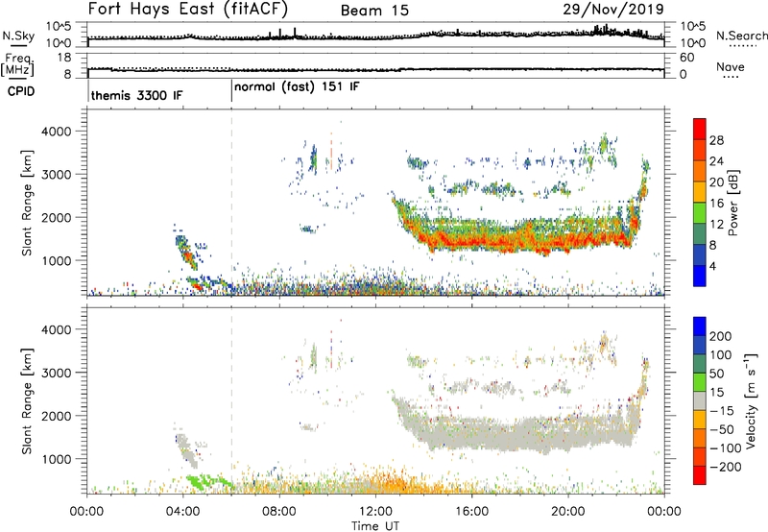Click the red top segment of the power colorbar
Viewport: 768px width, 532px height.
pyautogui.click(x=700, y=129)
